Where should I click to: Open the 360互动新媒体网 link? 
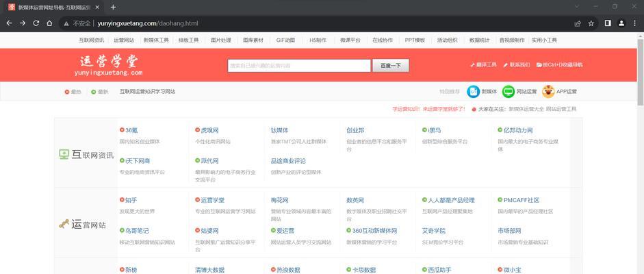(375, 231)
